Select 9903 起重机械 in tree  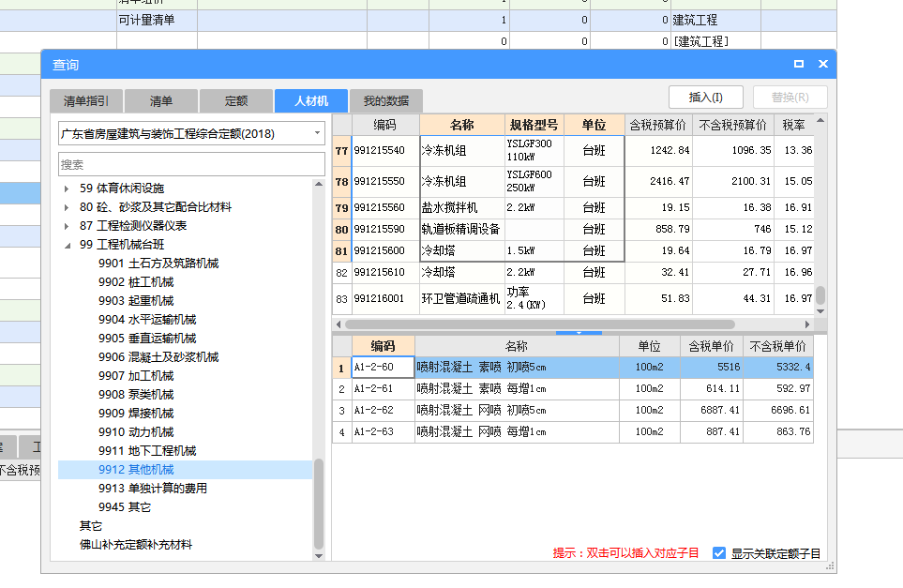(x=136, y=301)
